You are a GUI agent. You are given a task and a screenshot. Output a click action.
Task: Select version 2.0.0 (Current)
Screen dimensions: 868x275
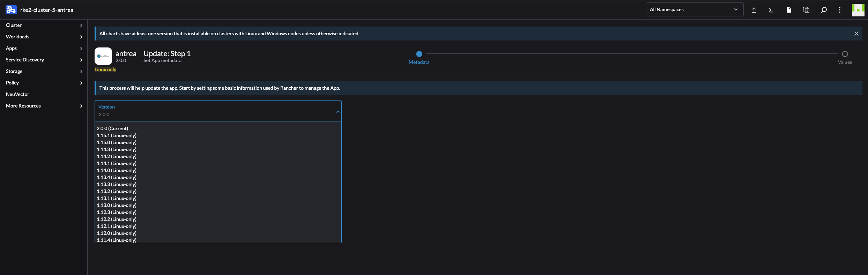tap(218, 128)
